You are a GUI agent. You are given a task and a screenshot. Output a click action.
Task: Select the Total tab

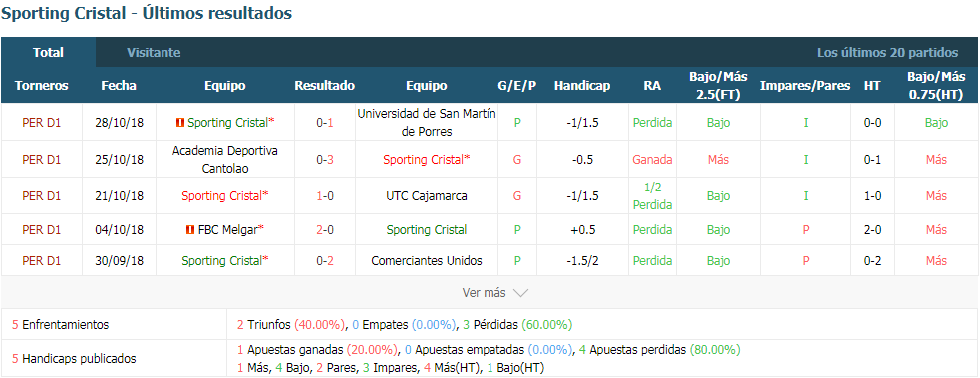pos(48,53)
